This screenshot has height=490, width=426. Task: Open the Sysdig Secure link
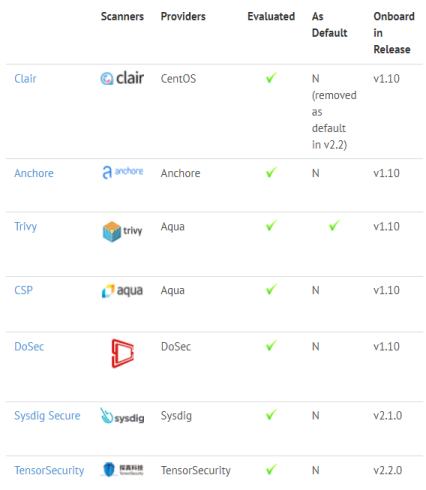click(47, 416)
